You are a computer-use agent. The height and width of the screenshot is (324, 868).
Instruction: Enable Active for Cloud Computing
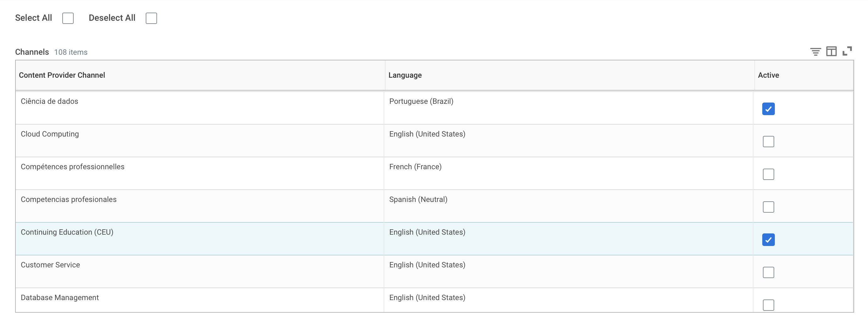(768, 142)
